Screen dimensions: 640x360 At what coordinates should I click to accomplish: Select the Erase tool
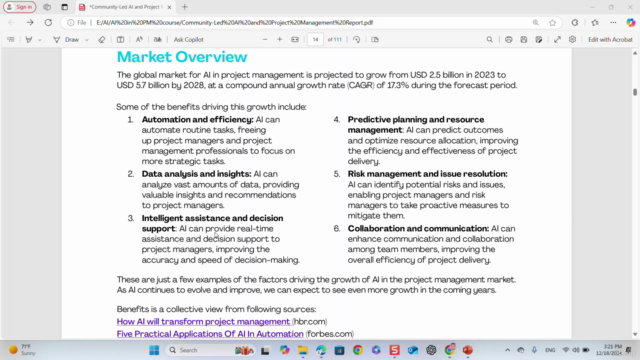[x=102, y=40]
